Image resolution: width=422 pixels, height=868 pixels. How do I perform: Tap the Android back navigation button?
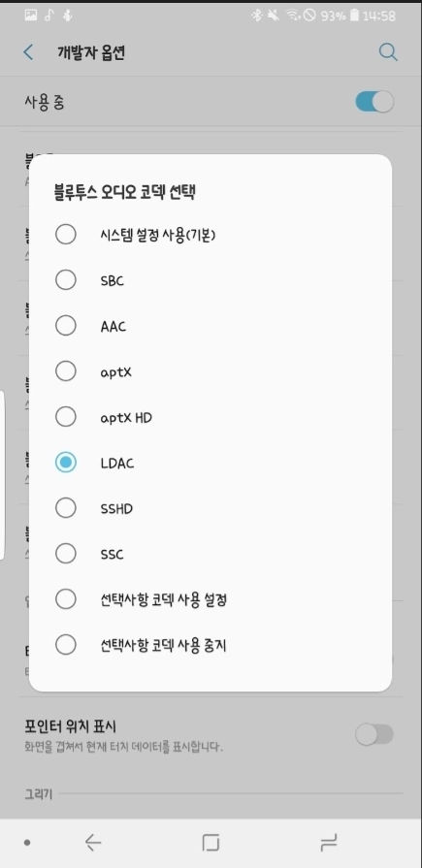tap(93, 843)
